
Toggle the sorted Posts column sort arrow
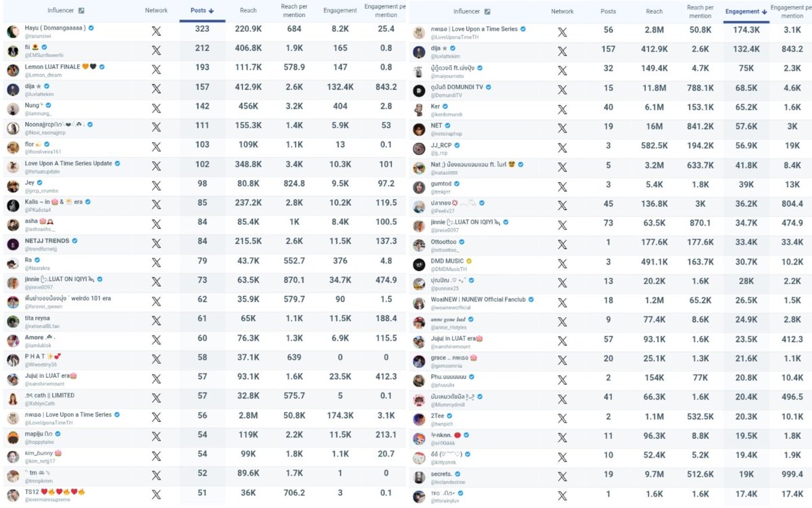coord(211,11)
